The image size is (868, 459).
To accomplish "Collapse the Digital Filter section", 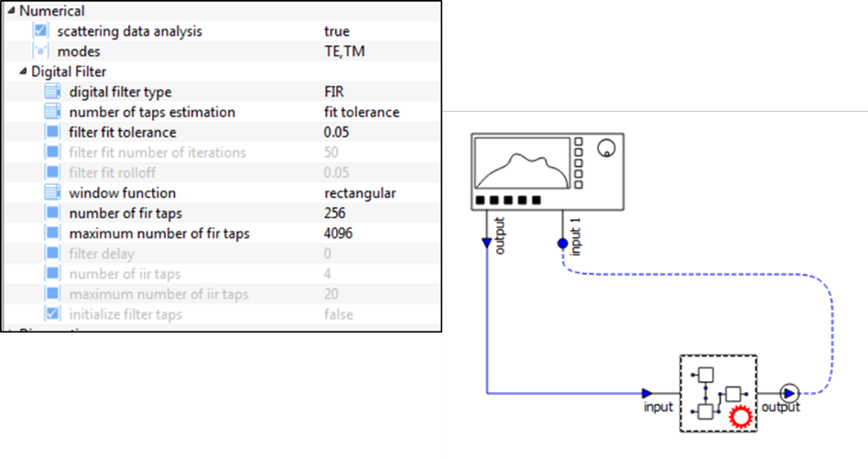I will pyautogui.click(x=23, y=71).
